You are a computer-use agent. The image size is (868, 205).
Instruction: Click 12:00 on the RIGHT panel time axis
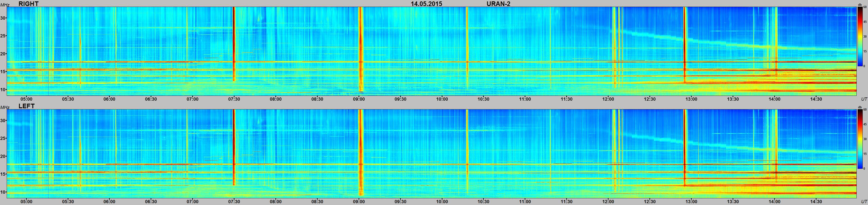click(x=608, y=99)
